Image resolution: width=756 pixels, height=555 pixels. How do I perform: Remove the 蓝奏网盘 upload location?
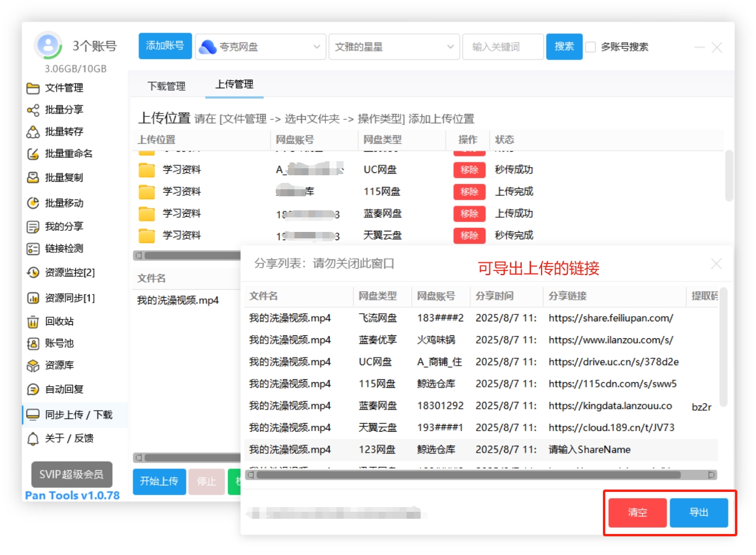coord(469,214)
